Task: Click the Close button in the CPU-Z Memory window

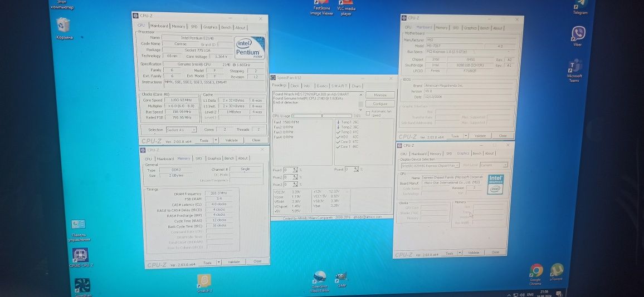Action: (257, 261)
